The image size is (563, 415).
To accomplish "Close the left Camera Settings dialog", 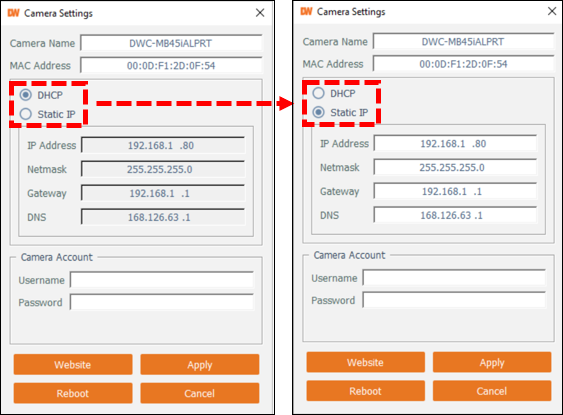I will [x=260, y=13].
